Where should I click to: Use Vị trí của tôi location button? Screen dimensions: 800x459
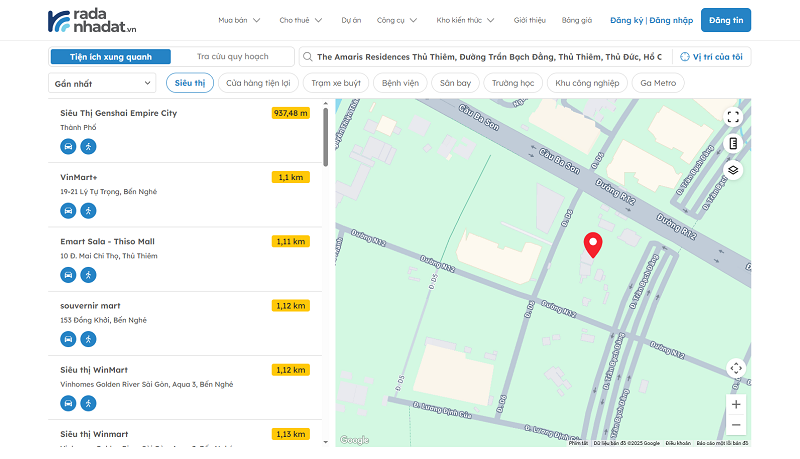click(711, 57)
